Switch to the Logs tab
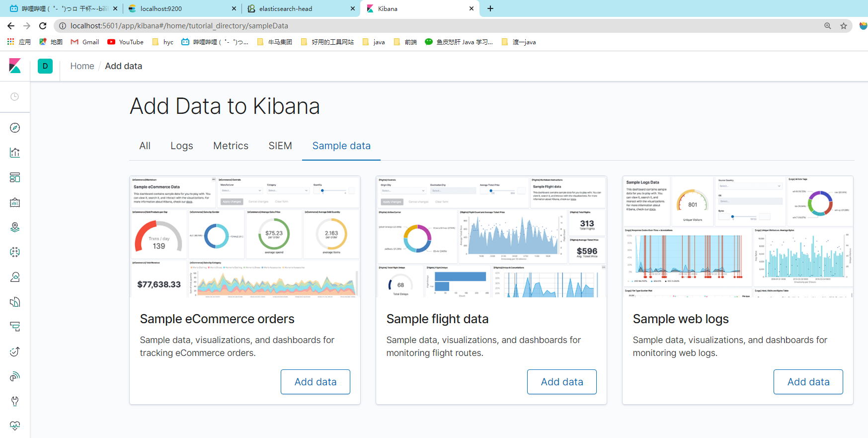Screen dimensions: 868x438 pos(181,146)
